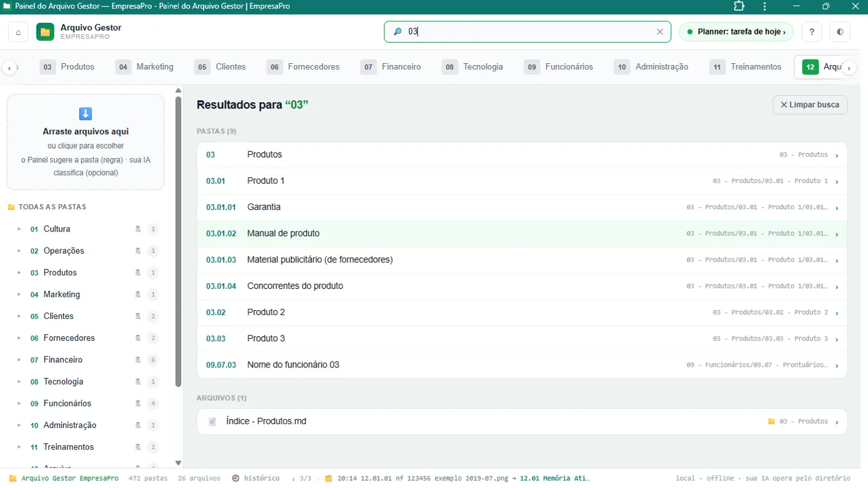Expand the 07 Financeiro tree folder

click(x=19, y=360)
